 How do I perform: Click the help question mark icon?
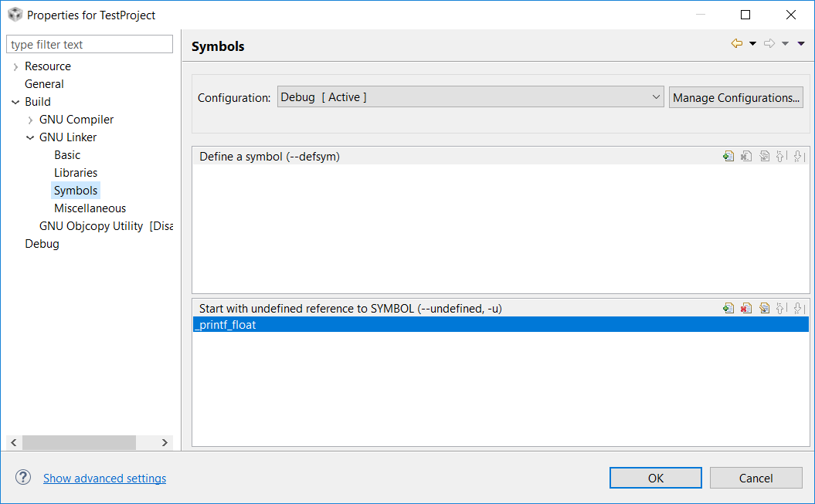tap(23, 478)
